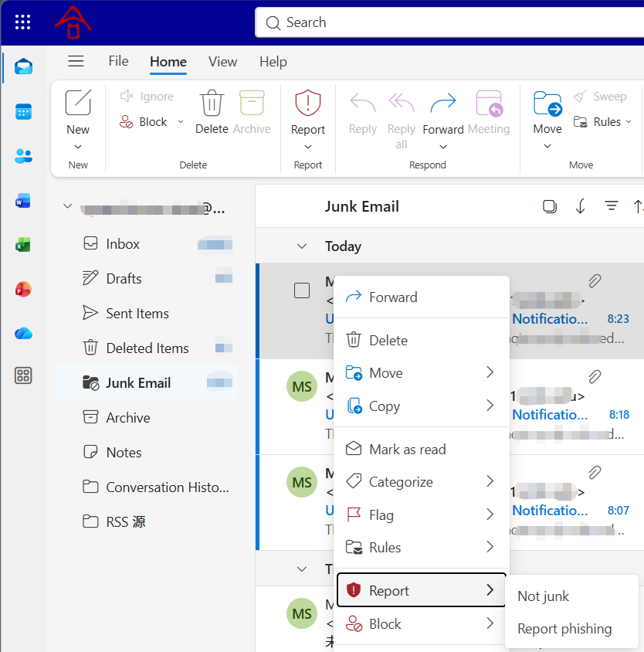Screen dimensions: 644x652
Task: Open the app launcher grid icon
Action: tap(23, 22)
